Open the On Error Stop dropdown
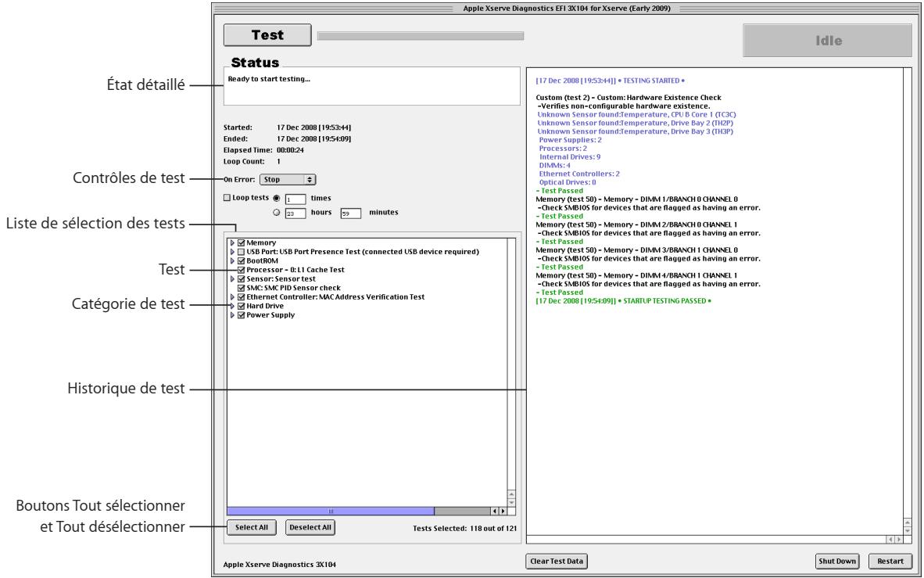This screenshot has width=924, height=578. pos(288,179)
